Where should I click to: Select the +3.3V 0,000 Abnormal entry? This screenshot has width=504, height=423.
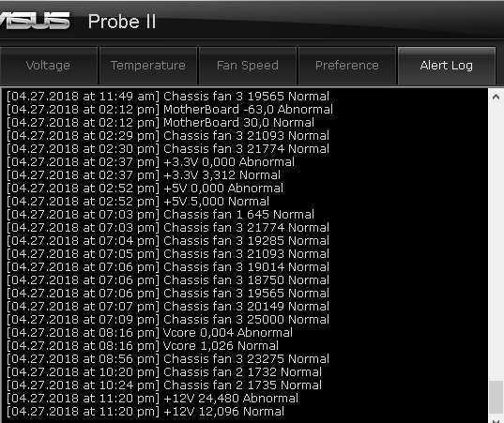point(150,162)
